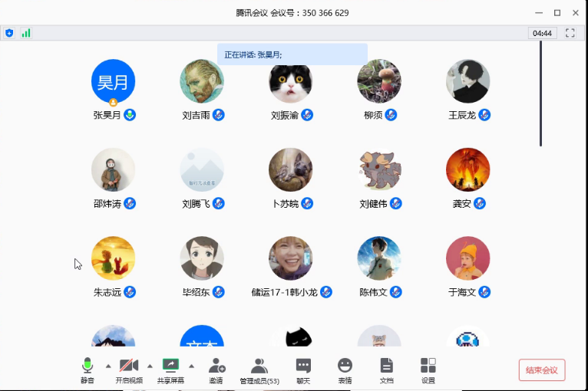Expand audio options arrow beside 静音

pyautogui.click(x=107, y=366)
